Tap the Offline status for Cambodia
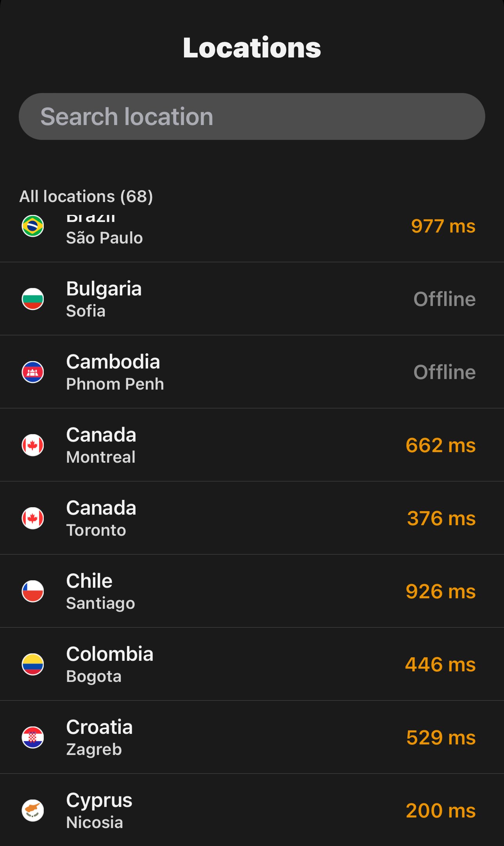This screenshot has width=504, height=846. click(444, 372)
